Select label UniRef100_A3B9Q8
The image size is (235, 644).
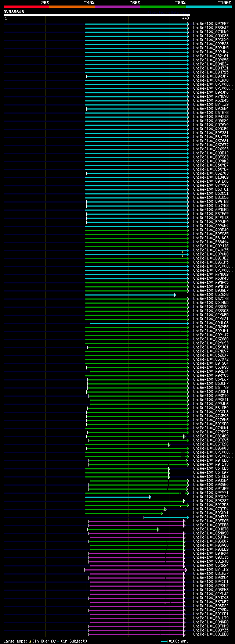coord(211,311)
